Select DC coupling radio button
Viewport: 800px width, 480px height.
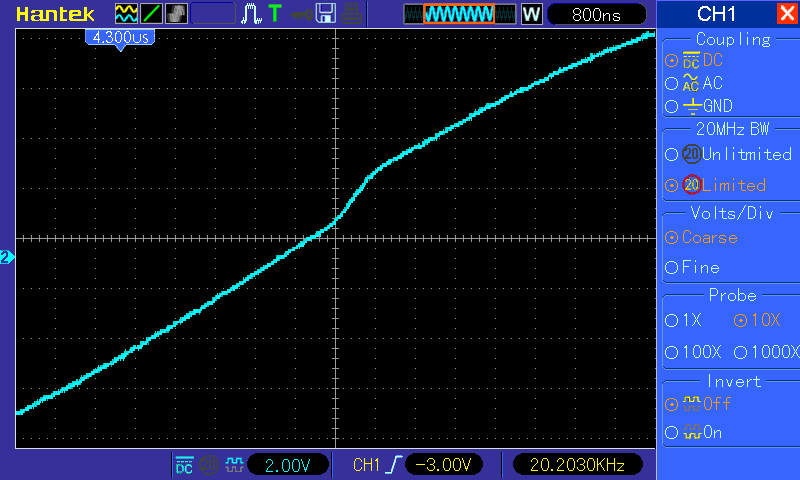tap(671, 60)
